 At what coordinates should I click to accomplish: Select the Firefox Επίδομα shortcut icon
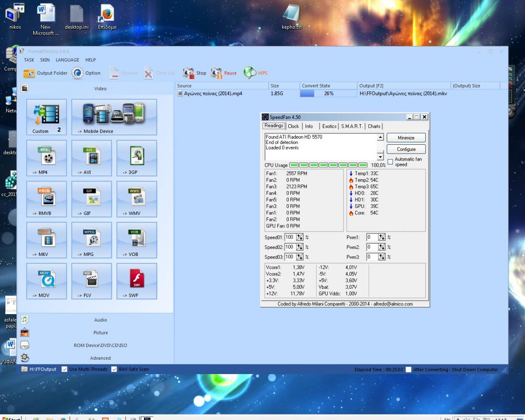coord(107,17)
